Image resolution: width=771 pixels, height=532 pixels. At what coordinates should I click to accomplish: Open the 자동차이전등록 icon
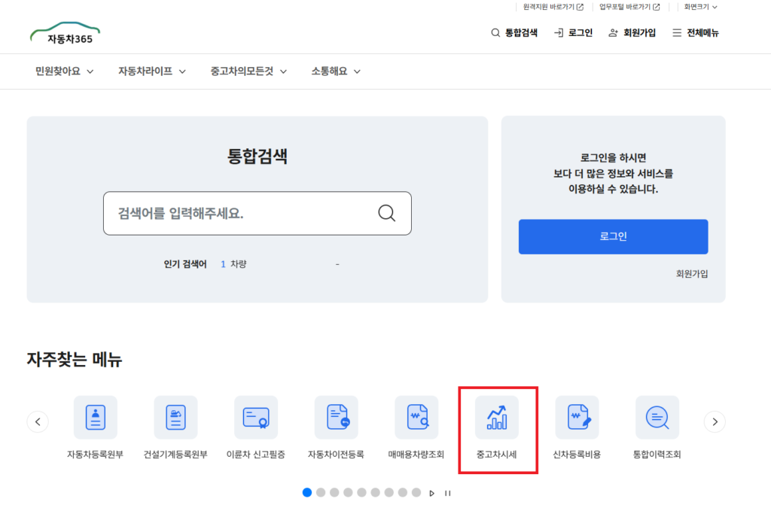(336, 418)
